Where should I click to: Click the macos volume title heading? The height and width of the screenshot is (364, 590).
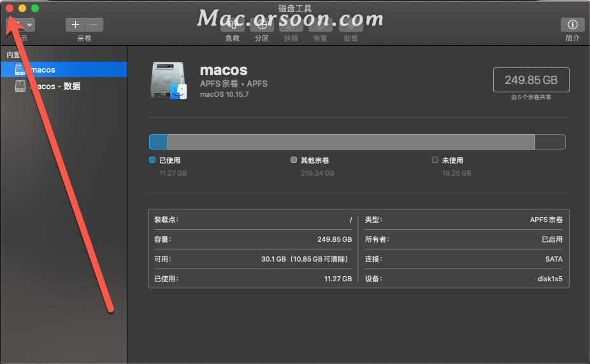(224, 70)
